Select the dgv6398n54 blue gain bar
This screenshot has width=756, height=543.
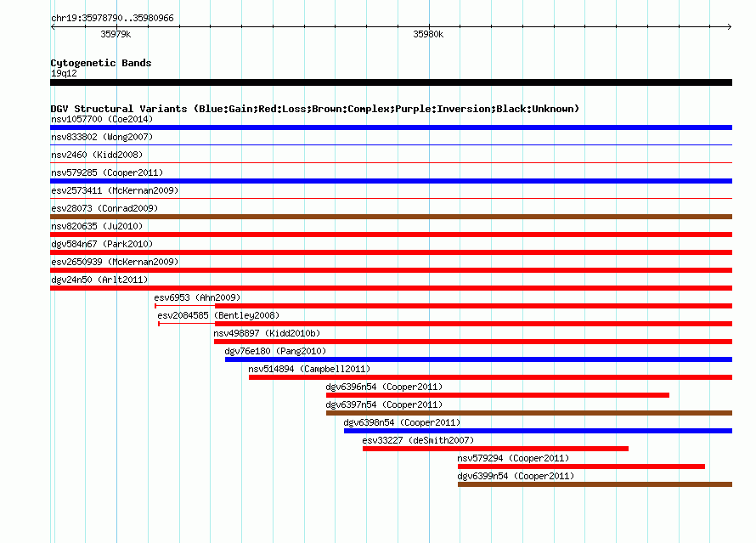(538, 431)
